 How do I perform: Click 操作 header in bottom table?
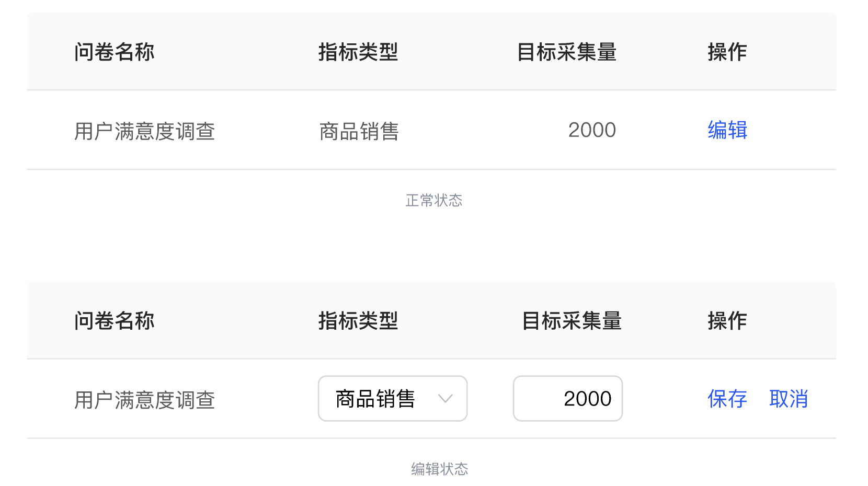pos(727,321)
